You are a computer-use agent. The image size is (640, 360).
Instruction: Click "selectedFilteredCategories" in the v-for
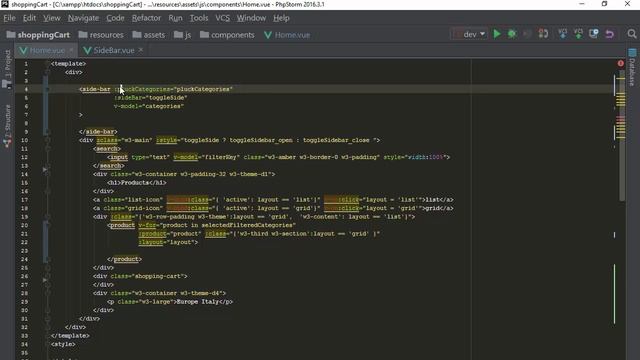coord(247,225)
